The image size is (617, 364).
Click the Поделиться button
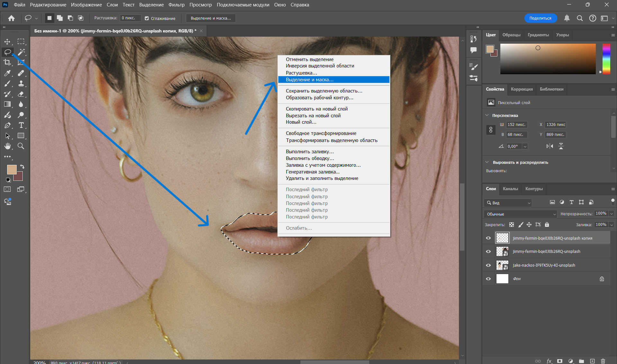pos(541,18)
